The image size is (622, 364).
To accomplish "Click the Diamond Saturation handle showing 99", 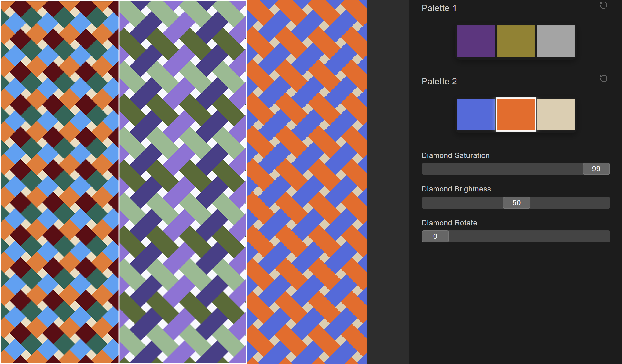I will (x=596, y=169).
